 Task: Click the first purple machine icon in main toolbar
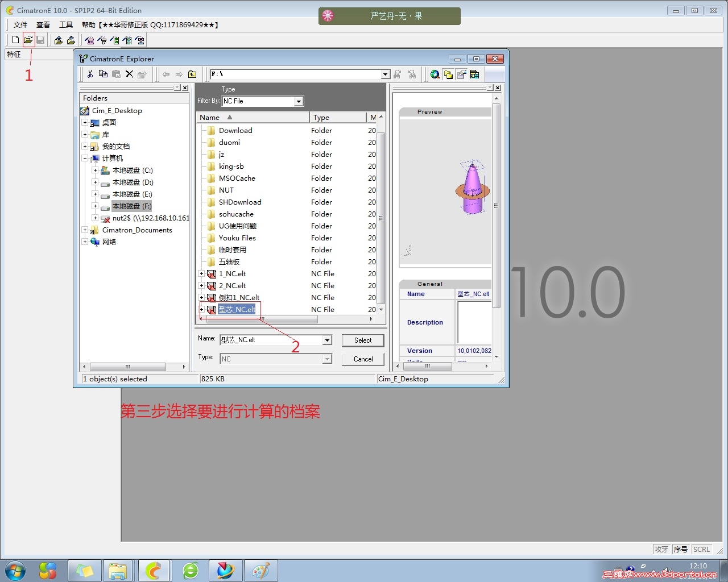point(89,40)
